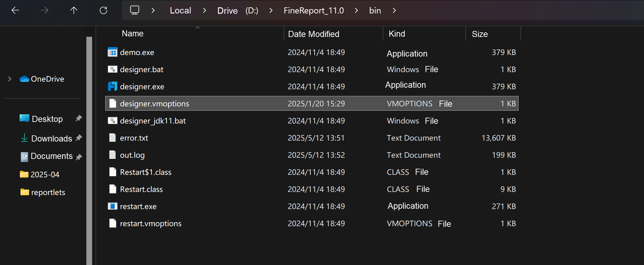Select the designer.vmoptions file name

155,104
